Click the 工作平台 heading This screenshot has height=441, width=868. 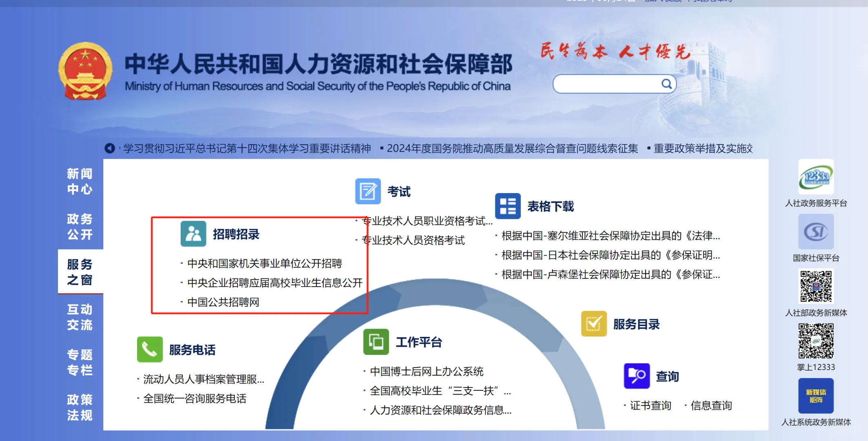[419, 342]
